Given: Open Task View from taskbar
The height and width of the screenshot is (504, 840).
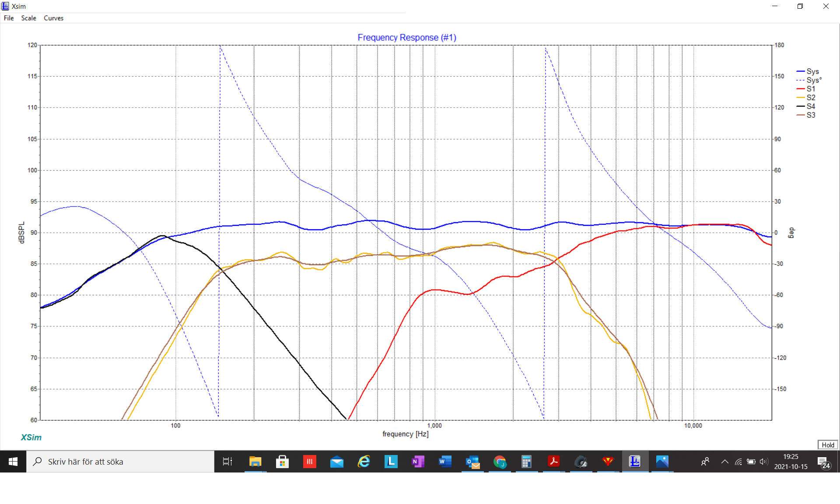Looking at the screenshot, I should pos(227,462).
